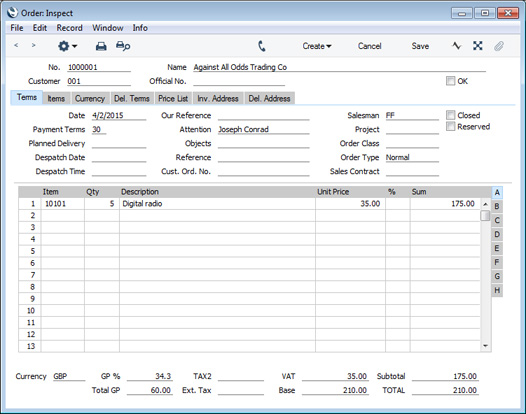Click the print preview icon
Image resolution: width=526 pixels, height=414 pixels.
[123, 46]
